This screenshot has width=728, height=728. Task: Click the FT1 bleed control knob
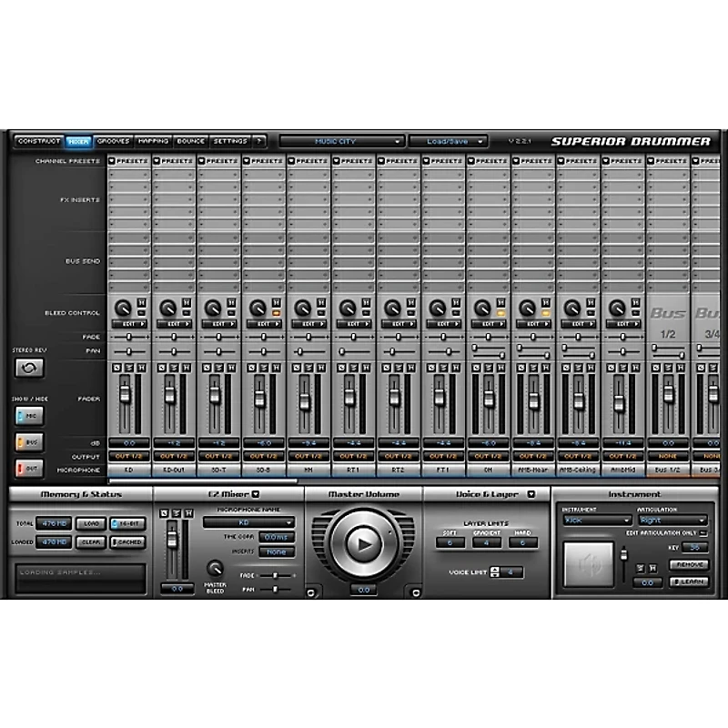438,308
